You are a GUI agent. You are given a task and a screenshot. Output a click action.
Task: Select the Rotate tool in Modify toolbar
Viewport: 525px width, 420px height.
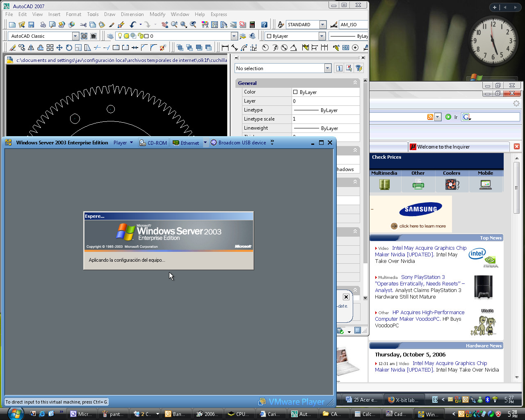coord(69,48)
